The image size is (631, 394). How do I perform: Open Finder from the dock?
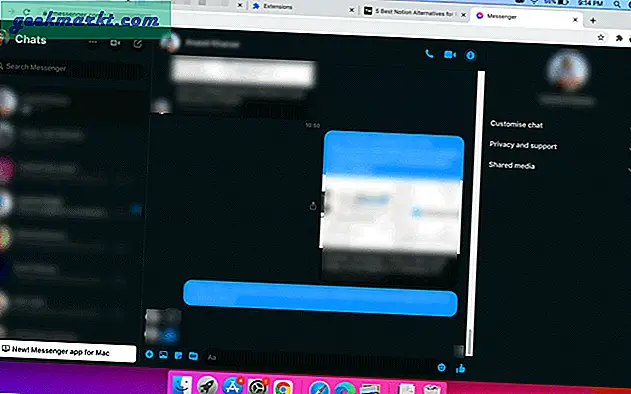[x=182, y=384]
